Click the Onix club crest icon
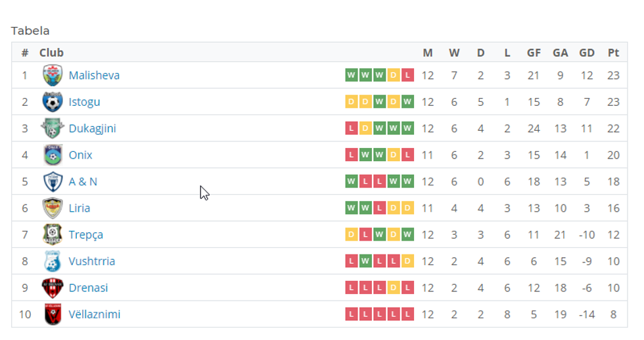This screenshot has height=340, width=644. tap(53, 155)
